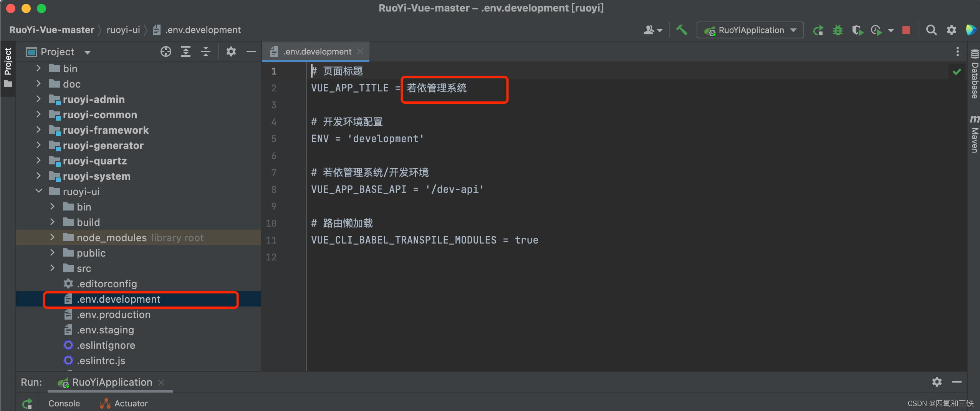Image resolution: width=980 pixels, height=411 pixels.
Task: Open the Maven tool window
Action: point(974,134)
